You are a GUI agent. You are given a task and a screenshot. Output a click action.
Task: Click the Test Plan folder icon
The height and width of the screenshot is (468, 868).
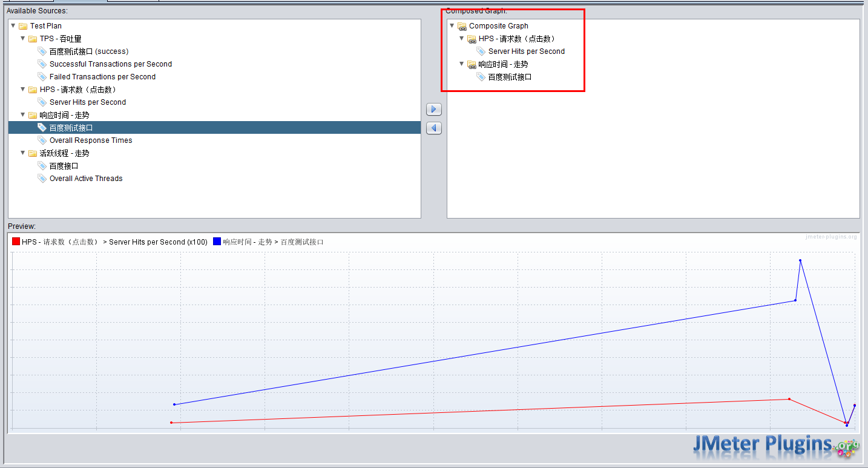click(22, 25)
